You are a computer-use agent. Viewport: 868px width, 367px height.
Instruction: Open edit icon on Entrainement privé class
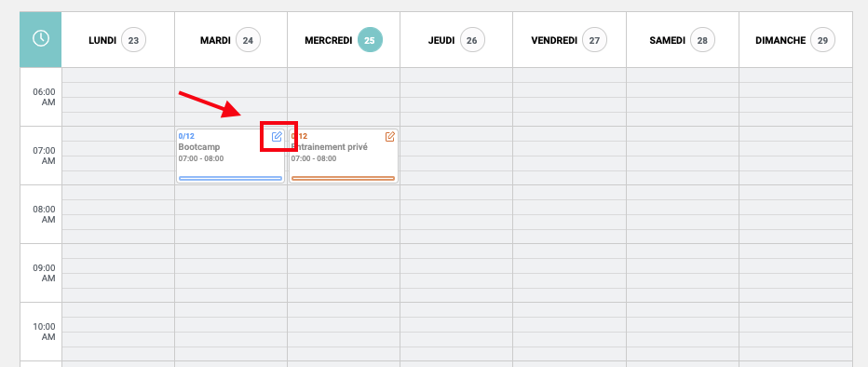point(389,136)
